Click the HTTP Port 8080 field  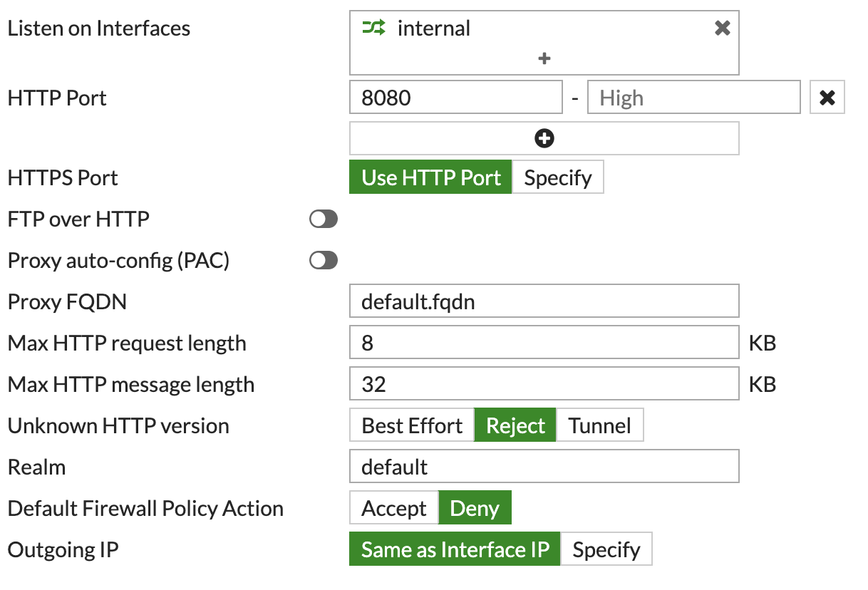coord(455,97)
